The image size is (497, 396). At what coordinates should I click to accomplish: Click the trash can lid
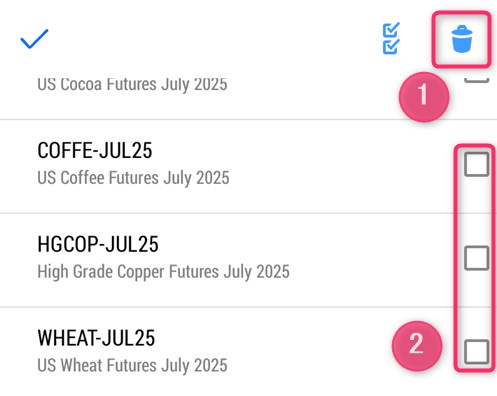coord(462,30)
